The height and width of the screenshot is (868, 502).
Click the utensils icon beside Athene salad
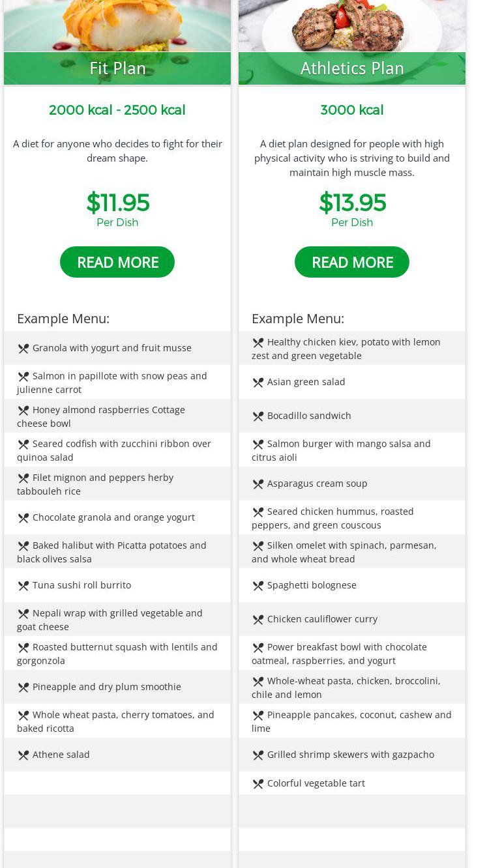coord(23,755)
